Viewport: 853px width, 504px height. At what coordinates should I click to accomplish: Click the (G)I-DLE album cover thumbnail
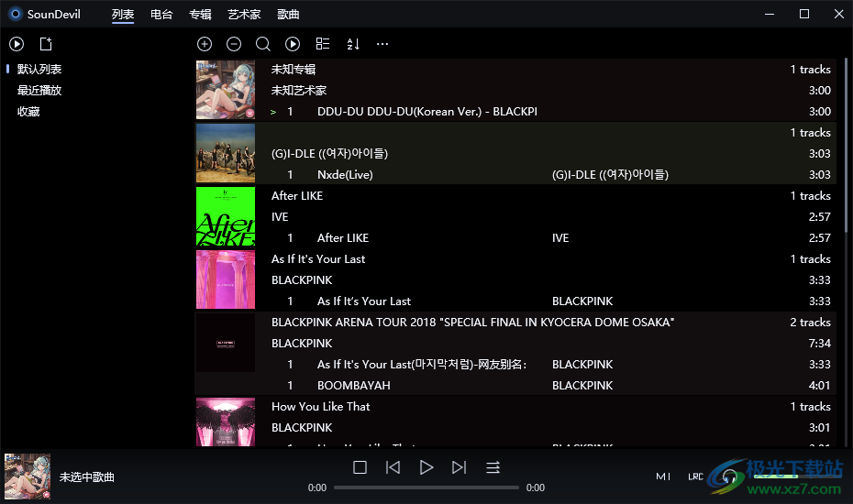226,153
